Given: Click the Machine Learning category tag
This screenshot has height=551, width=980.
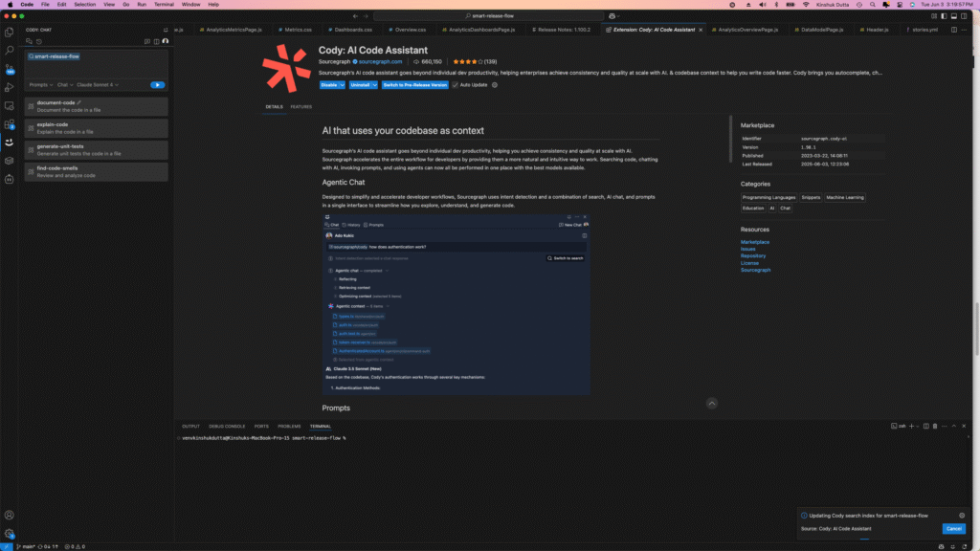Looking at the screenshot, I should [x=845, y=197].
